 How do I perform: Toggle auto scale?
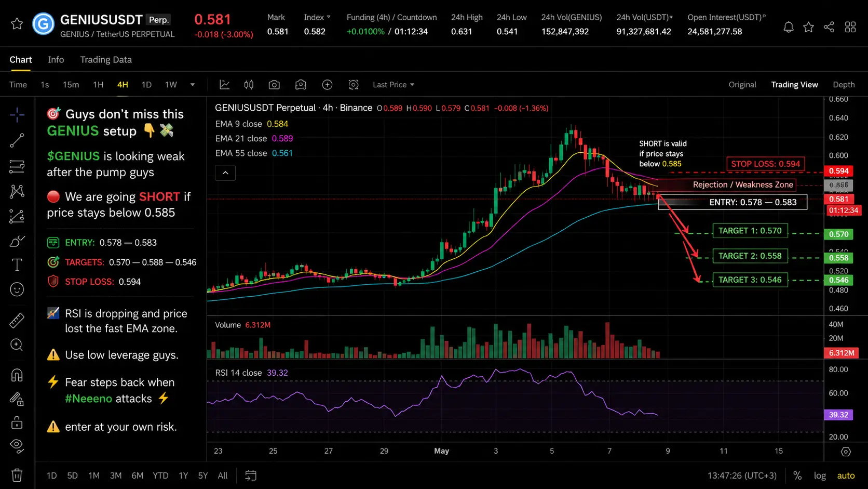point(846,475)
